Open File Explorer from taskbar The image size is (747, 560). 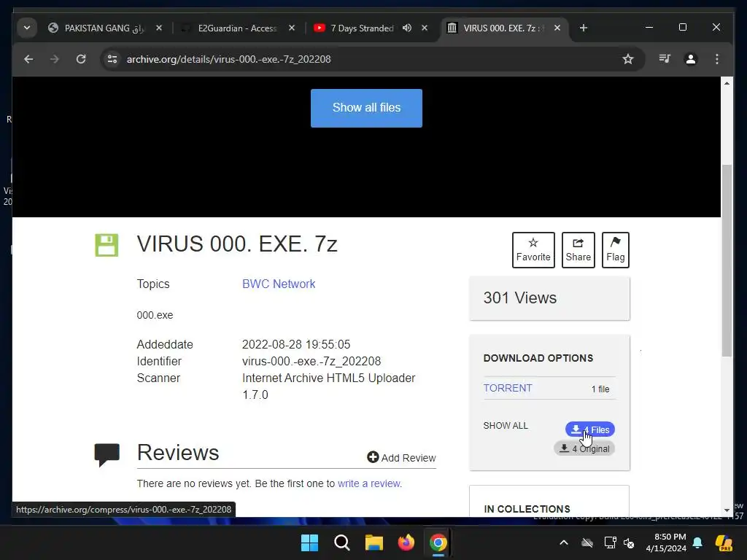374,542
